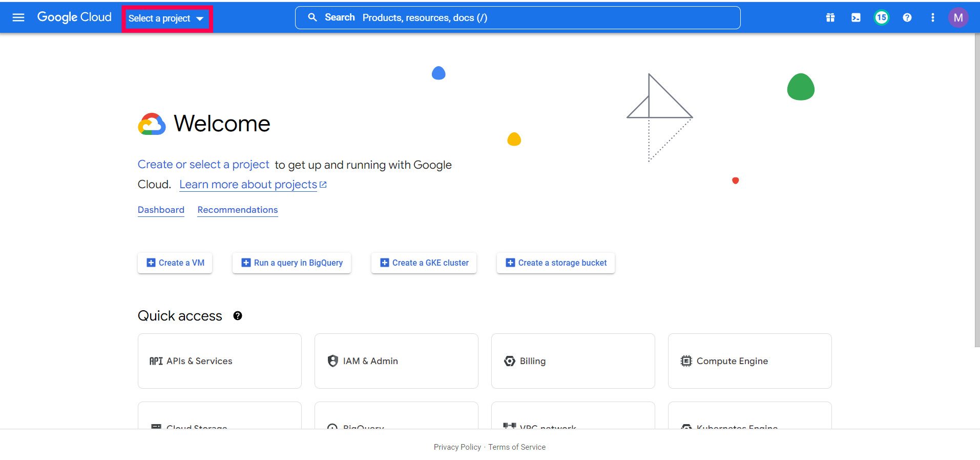This screenshot has width=980, height=460.
Task: Click Run a query in BigQuery
Action: pyautogui.click(x=292, y=263)
